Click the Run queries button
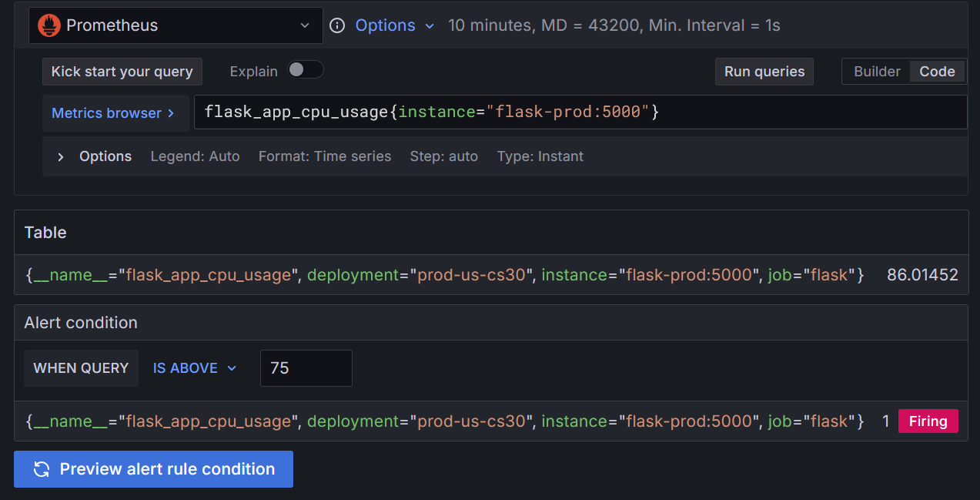The image size is (980, 500). [x=764, y=71]
